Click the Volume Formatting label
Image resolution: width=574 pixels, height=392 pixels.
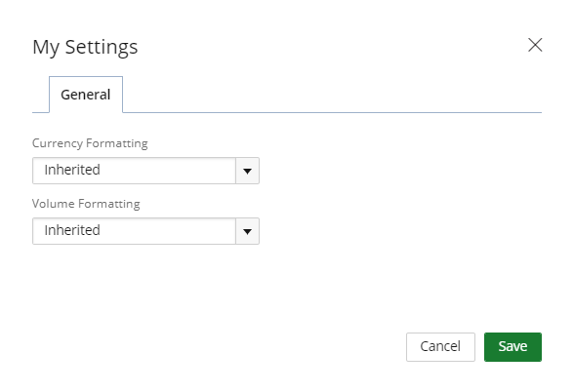[x=86, y=203]
